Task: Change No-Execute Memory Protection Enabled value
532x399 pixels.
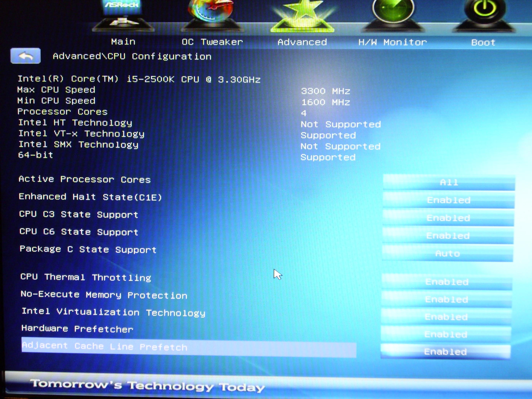Action: click(446, 299)
